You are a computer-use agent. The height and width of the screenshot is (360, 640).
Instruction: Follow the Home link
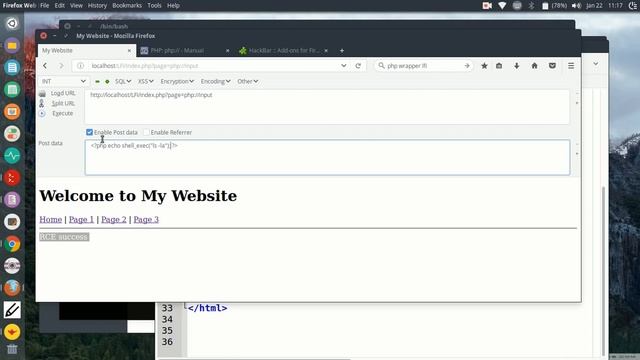[51, 220]
